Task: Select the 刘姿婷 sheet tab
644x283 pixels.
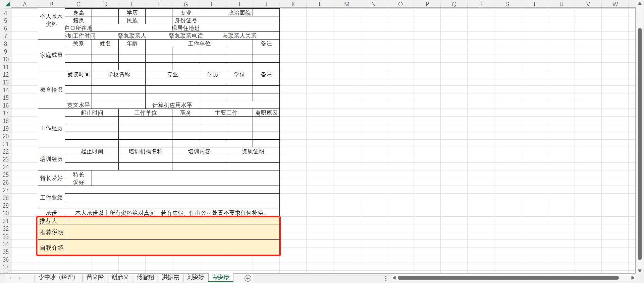Action: tap(196, 277)
